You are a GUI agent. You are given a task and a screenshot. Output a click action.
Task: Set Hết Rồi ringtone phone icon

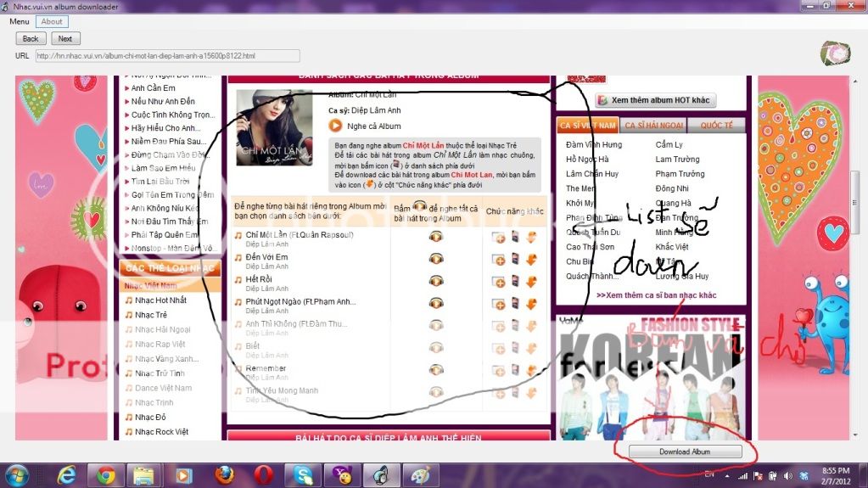pos(515,282)
